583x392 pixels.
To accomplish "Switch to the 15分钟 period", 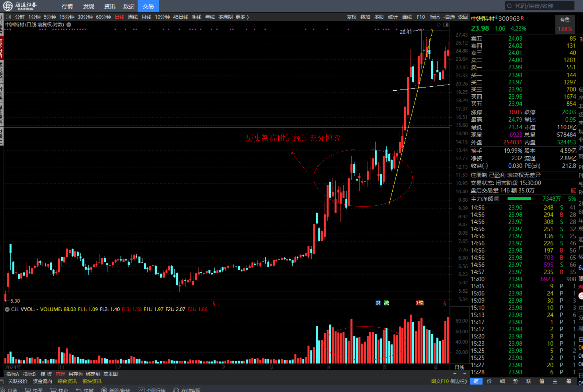I will [67, 17].
